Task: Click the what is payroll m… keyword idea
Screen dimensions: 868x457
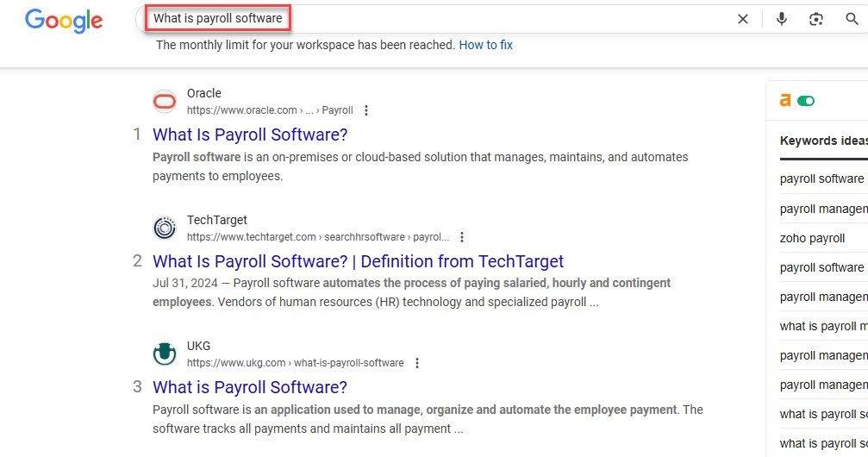Action: point(824,326)
